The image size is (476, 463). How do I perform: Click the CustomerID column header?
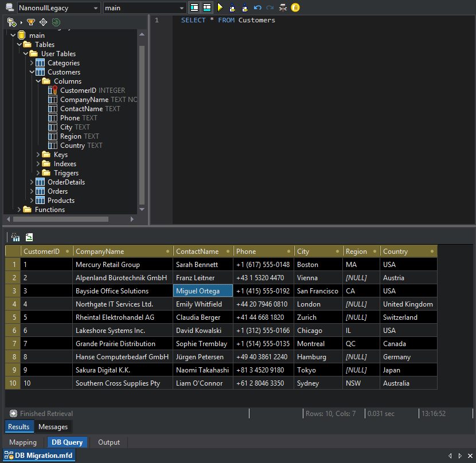point(46,251)
